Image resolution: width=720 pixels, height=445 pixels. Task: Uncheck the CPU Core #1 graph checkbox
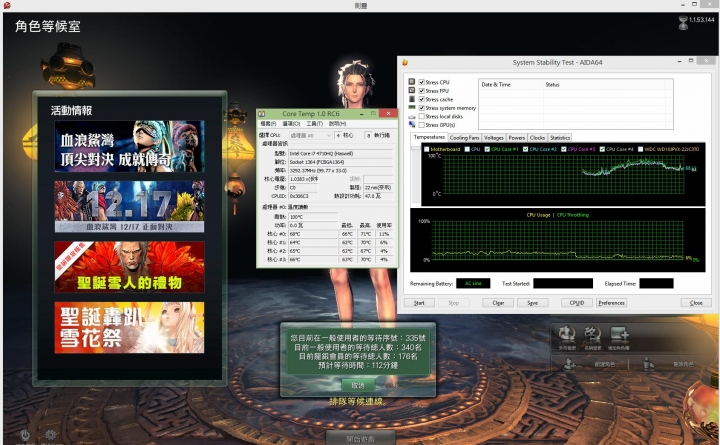pos(487,149)
